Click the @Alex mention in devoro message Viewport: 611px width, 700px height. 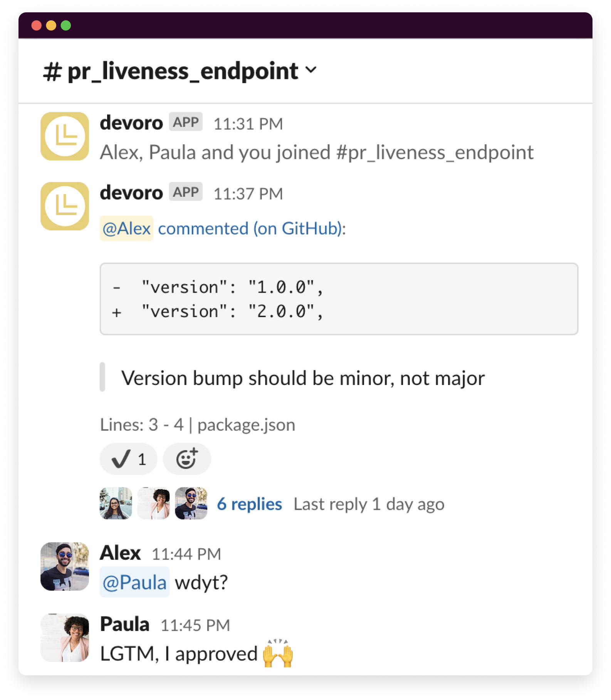pos(126,229)
